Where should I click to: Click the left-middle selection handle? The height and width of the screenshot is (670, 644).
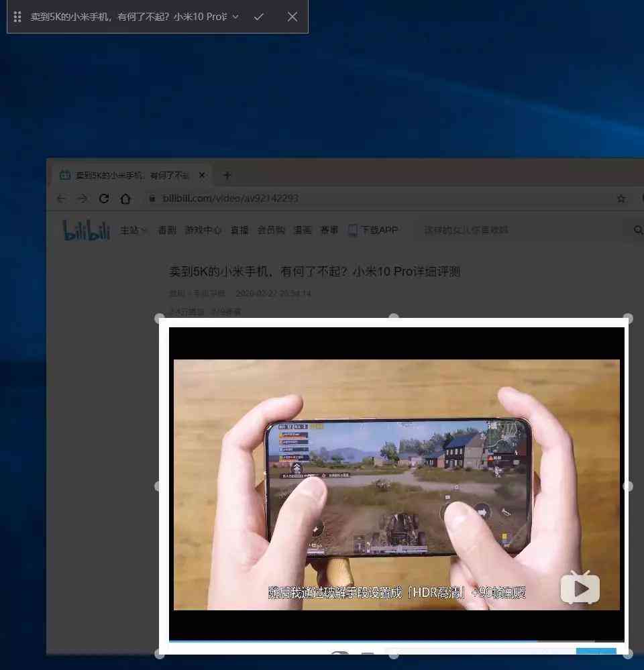(x=158, y=486)
